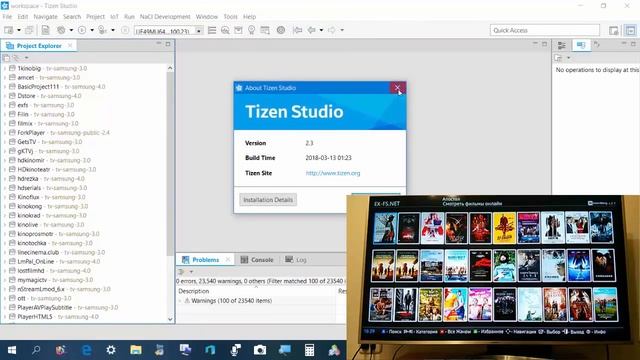Screen dimensions: 640x360
Task: Switch to the Console tab
Action: click(x=257, y=260)
